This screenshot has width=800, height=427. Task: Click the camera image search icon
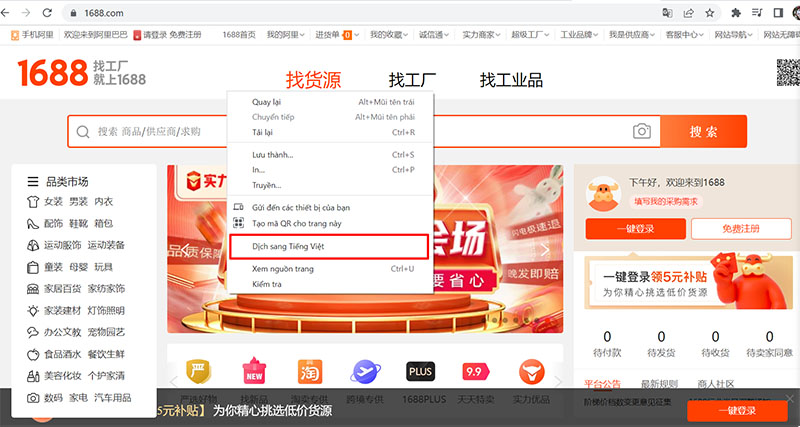pos(641,131)
